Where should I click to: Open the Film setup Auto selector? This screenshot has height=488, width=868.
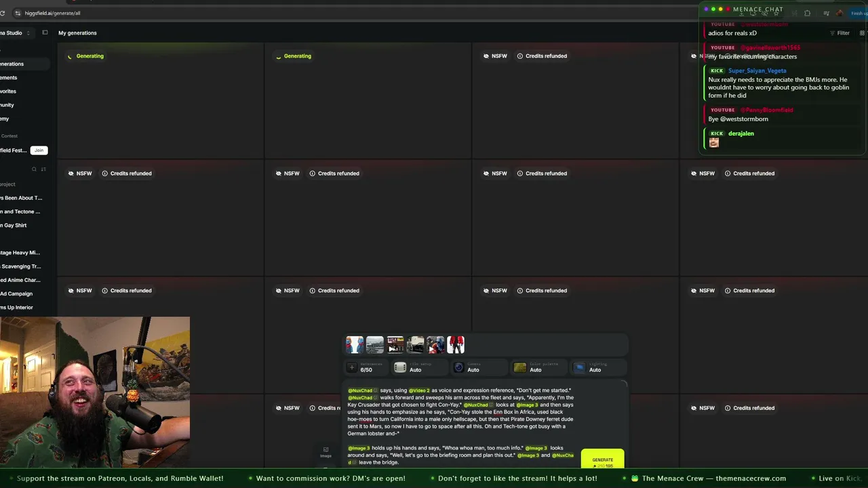(419, 367)
